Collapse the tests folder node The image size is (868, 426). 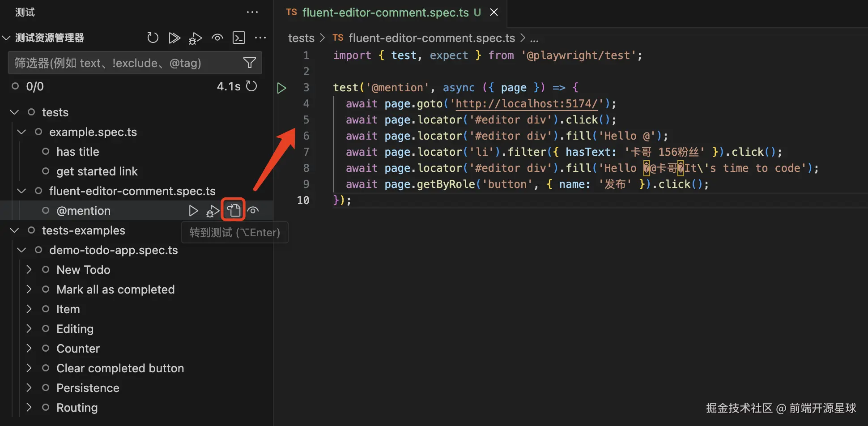click(14, 112)
